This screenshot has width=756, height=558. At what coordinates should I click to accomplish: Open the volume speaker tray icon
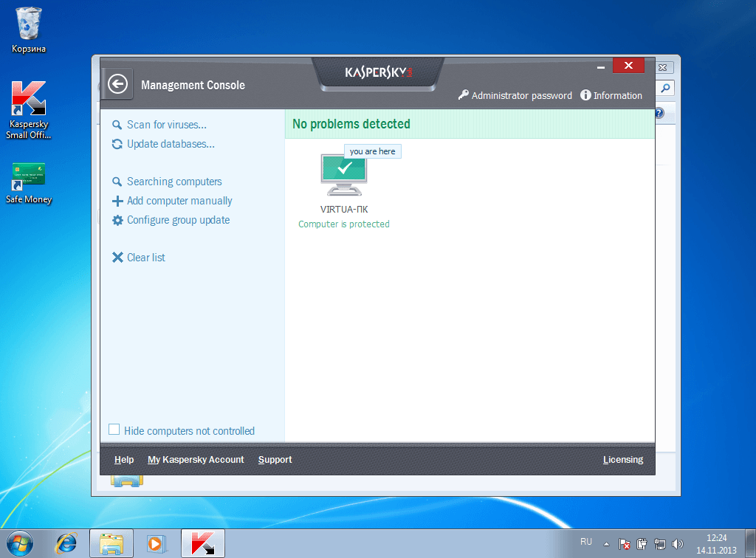tap(678, 544)
